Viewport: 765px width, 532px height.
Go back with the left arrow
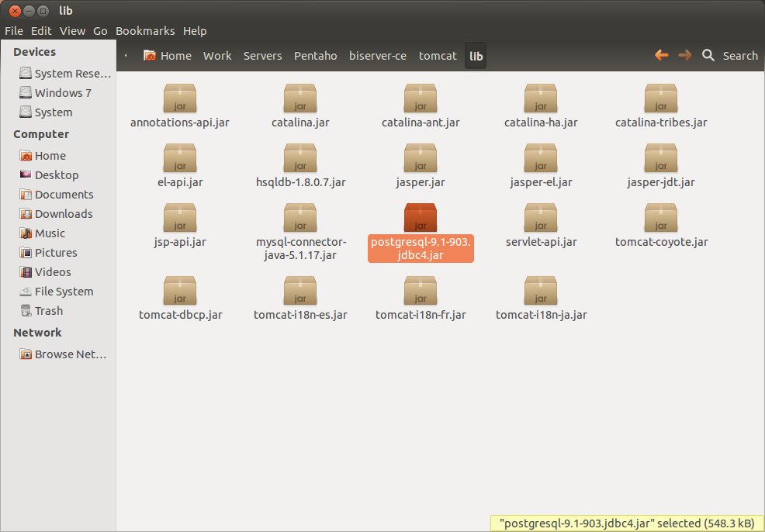(x=662, y=55)
